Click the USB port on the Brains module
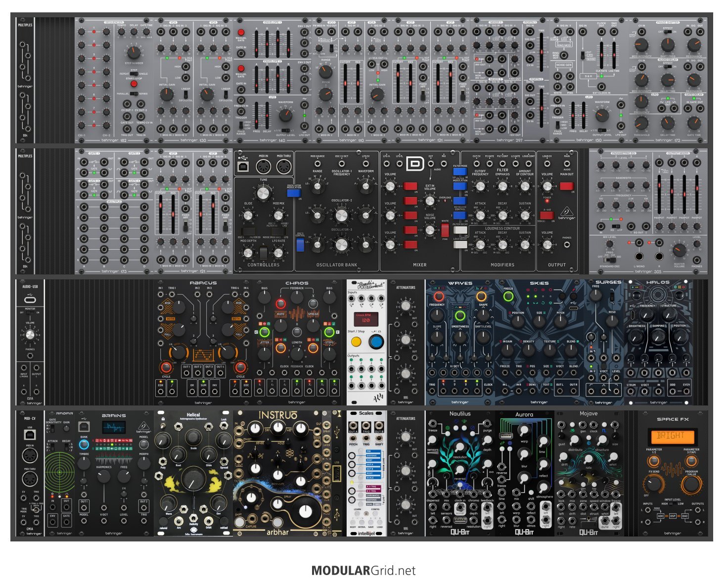This screenshot has height=581, width=728. pyautogui.click(x=84, y=426)
